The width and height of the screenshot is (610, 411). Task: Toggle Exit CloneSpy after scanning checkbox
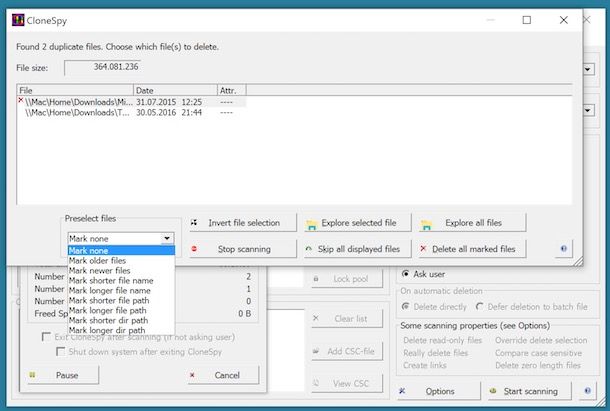46,337
